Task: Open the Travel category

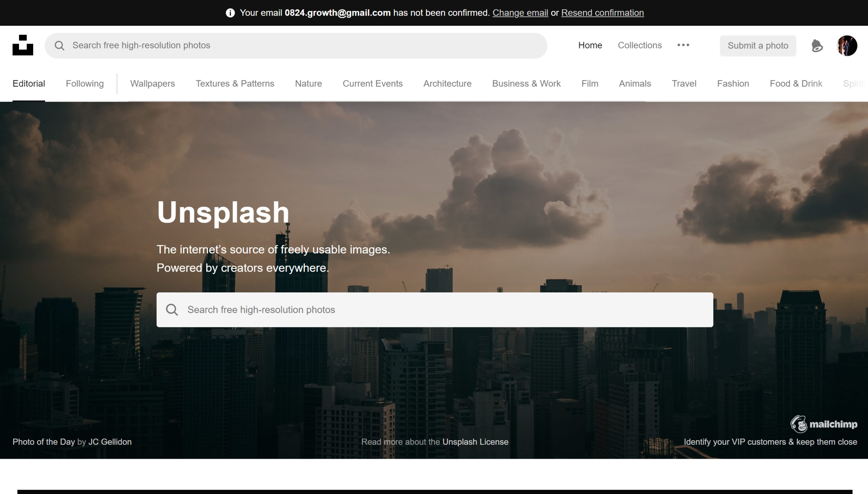Action: [684, 83]
